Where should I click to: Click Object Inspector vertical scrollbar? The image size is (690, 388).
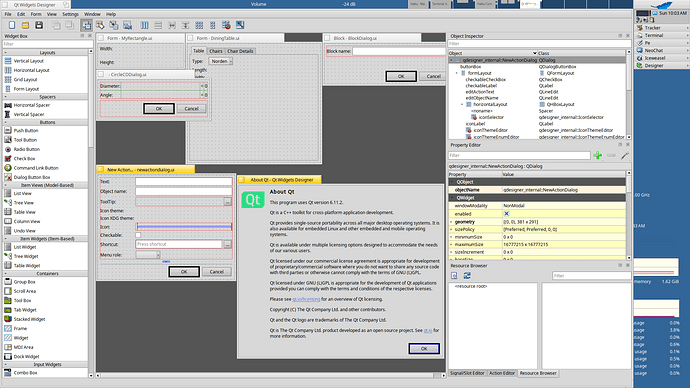pos(629,95)
